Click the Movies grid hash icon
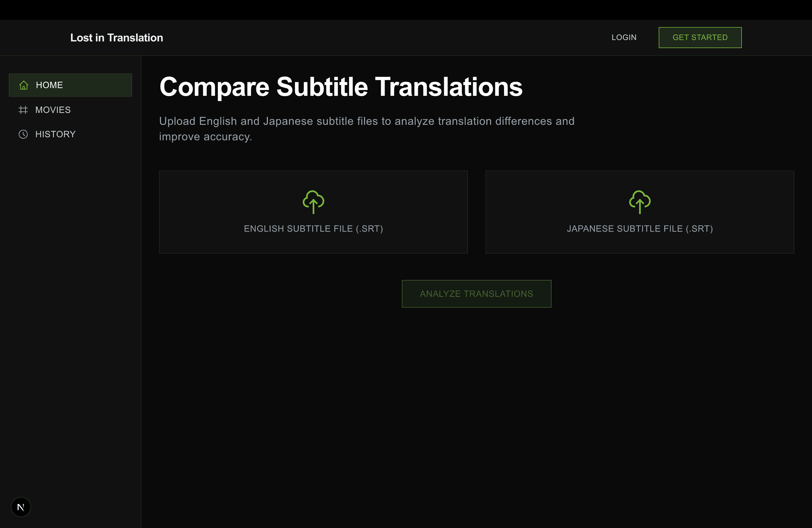Screen dimensions: 812x528 point(23,110)
